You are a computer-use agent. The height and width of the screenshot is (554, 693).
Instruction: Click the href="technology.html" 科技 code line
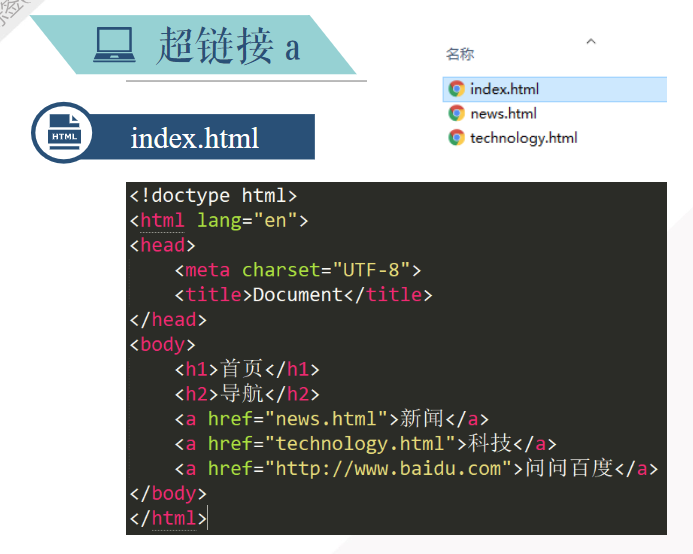(x=366, y=443)
